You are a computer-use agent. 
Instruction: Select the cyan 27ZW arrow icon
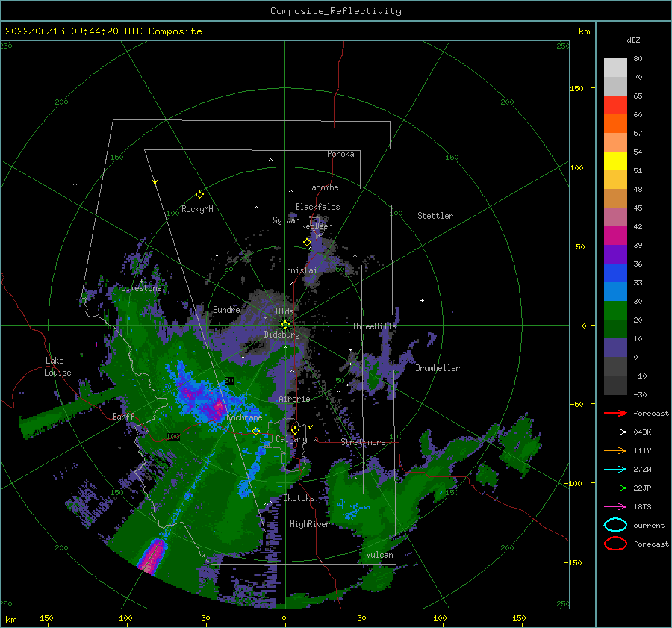click(x=615, y=470)
